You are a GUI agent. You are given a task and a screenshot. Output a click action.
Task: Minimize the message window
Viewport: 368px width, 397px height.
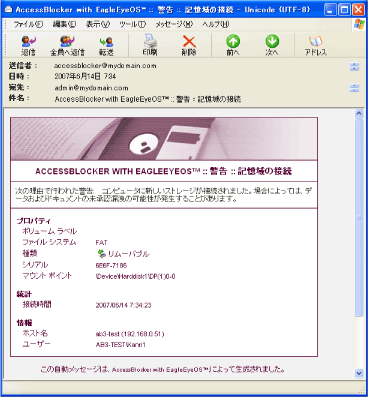(x=330, y=10)
